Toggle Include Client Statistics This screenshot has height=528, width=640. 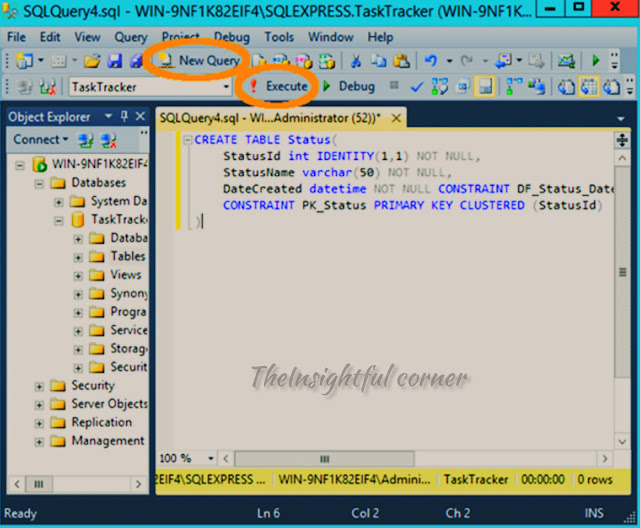[x=537, y=87]
